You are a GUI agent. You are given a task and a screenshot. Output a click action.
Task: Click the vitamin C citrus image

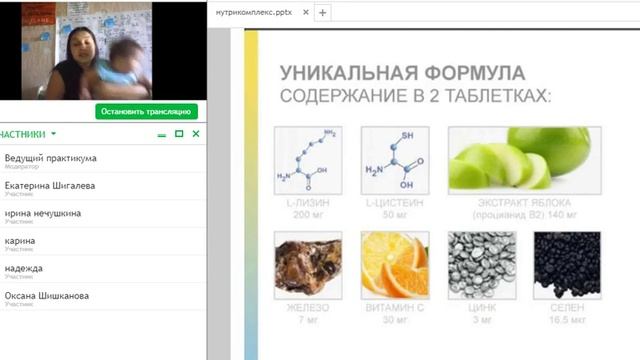(395, 265)
